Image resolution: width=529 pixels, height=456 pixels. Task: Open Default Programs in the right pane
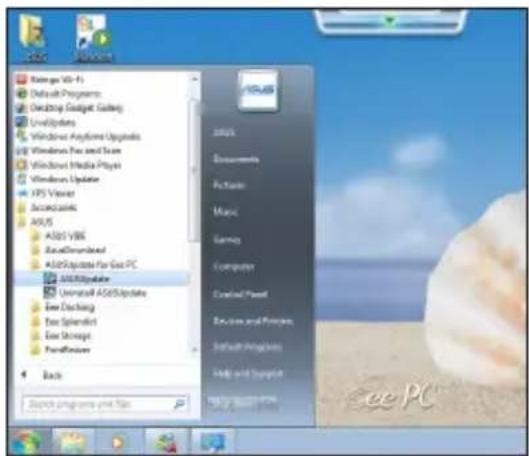pyautogui.click(x=248, y=347)
